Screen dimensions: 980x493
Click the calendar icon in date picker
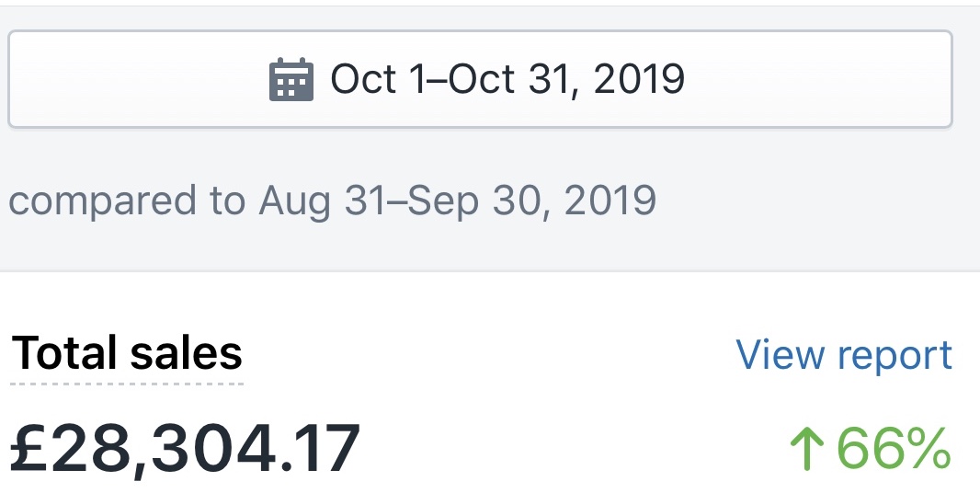click(291, 79)
